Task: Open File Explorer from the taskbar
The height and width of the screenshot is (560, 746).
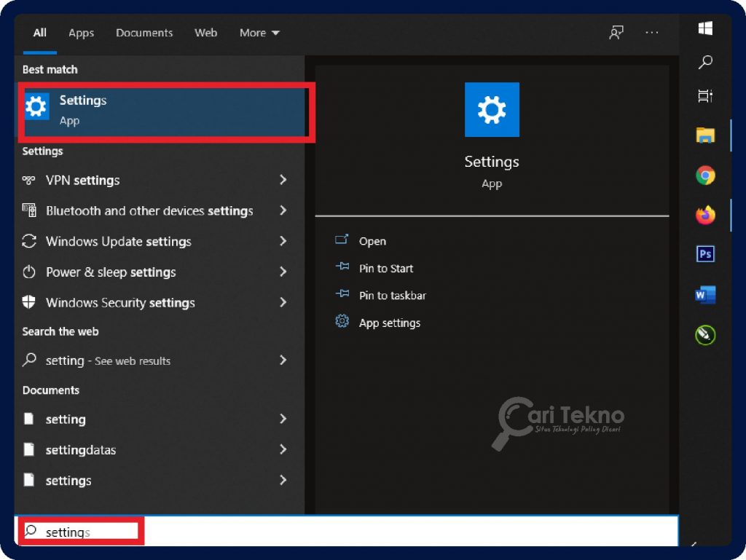Action: point(705,135)
